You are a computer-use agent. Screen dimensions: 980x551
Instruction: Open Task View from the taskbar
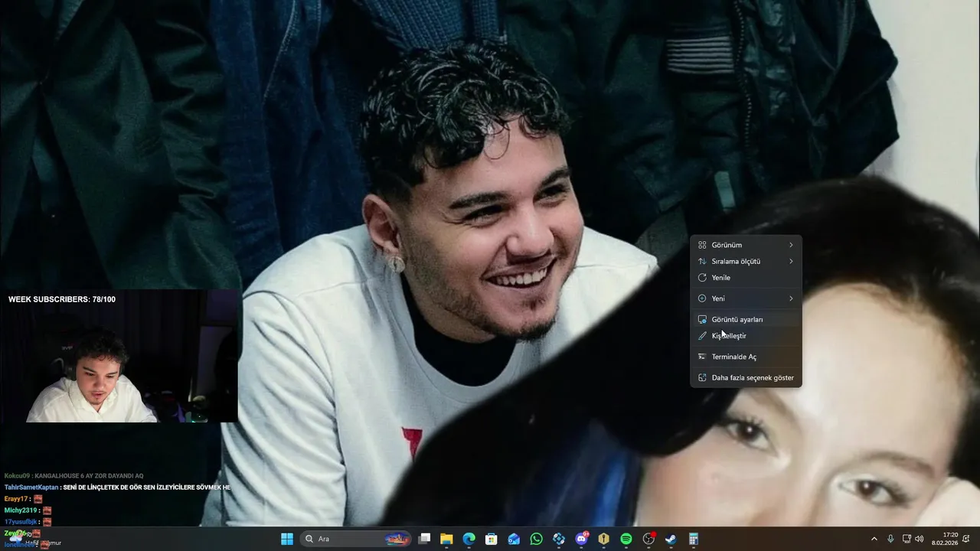tap(425, 539)
